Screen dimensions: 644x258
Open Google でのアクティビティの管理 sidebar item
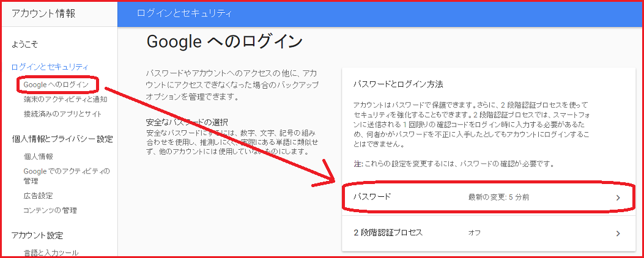coord(67,176)
